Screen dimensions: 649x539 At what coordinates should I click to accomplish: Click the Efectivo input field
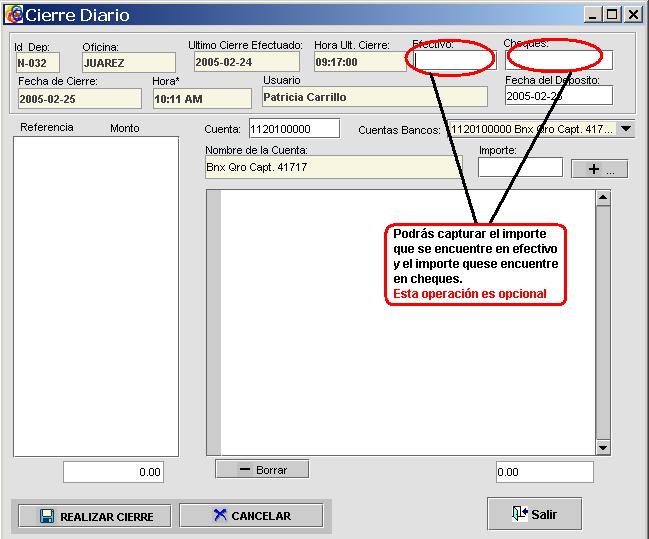453,61
